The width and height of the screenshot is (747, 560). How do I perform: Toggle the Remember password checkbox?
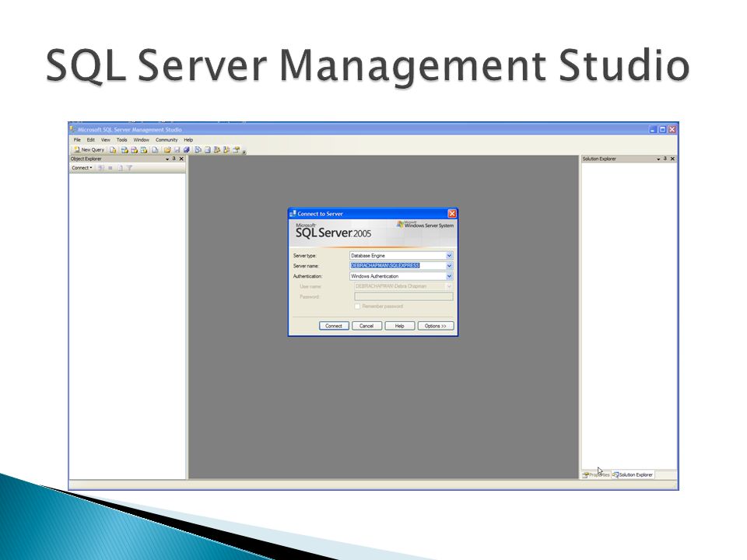(x=357, y=306)
